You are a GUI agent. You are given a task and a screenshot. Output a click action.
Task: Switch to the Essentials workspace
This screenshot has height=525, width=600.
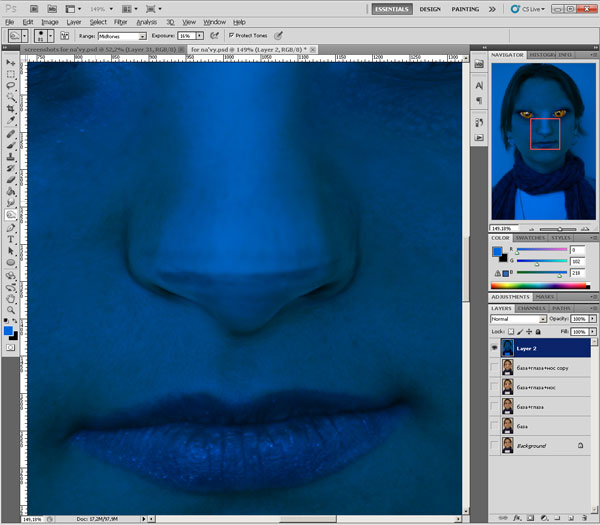click(x=392, y=8)
